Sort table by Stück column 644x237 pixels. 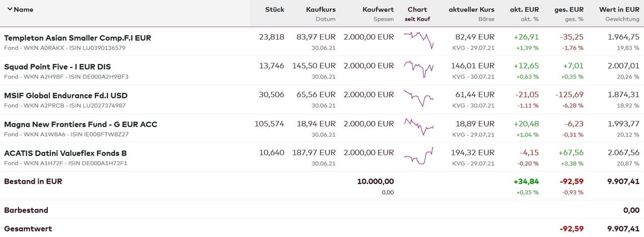275,10
